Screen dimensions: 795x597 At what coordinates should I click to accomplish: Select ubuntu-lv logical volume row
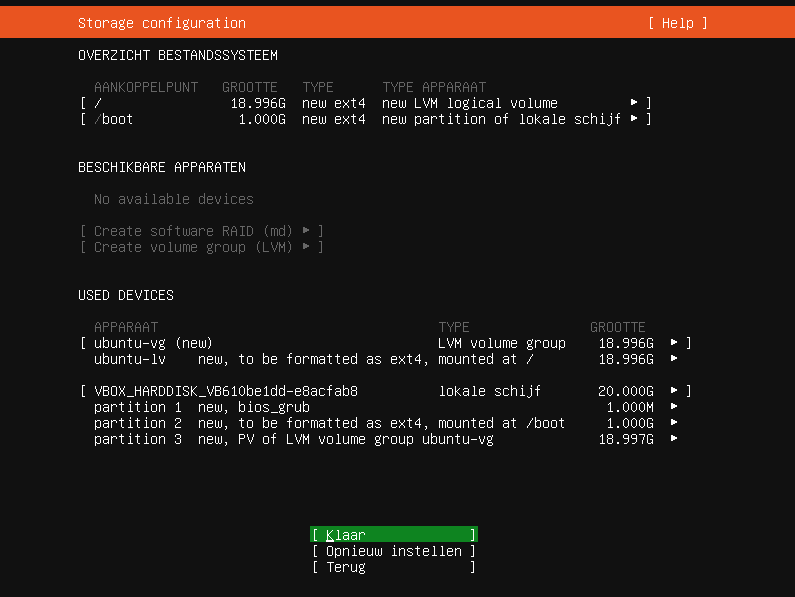click(385, 359)
